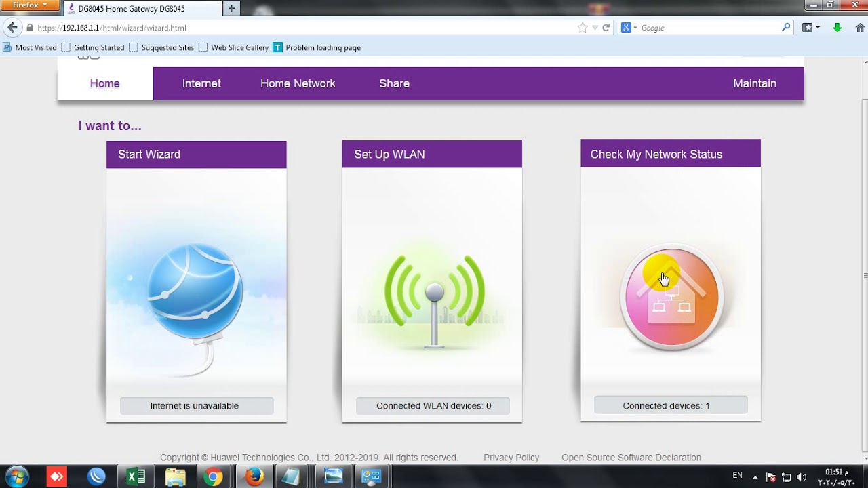Open the Suggested Sites bookmark
This screenshot has width=868, height=488.
[161, 47]
